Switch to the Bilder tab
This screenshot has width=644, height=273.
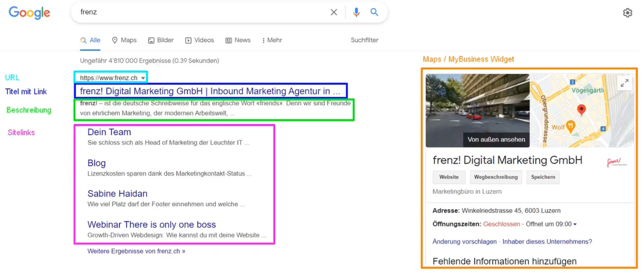(x=161, y=40)
